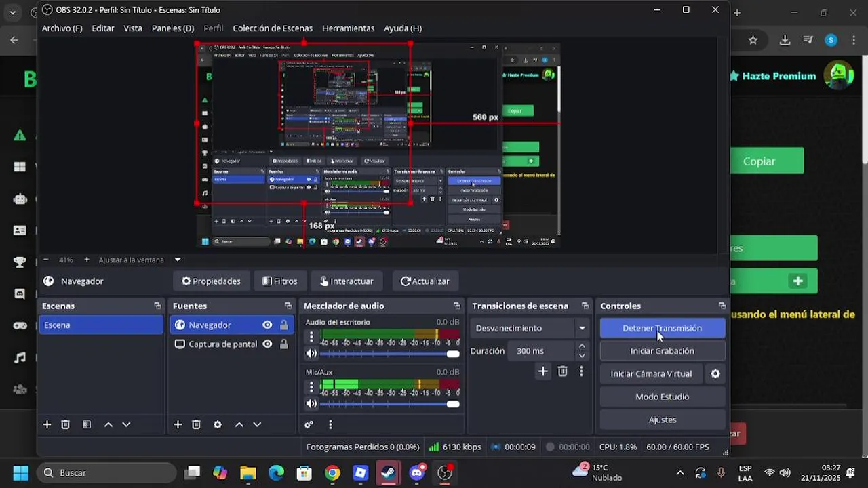This screenshot has width=868, height=488.
Task: Hide the Navegador source with its eye icon
Action: coord(267,325)
